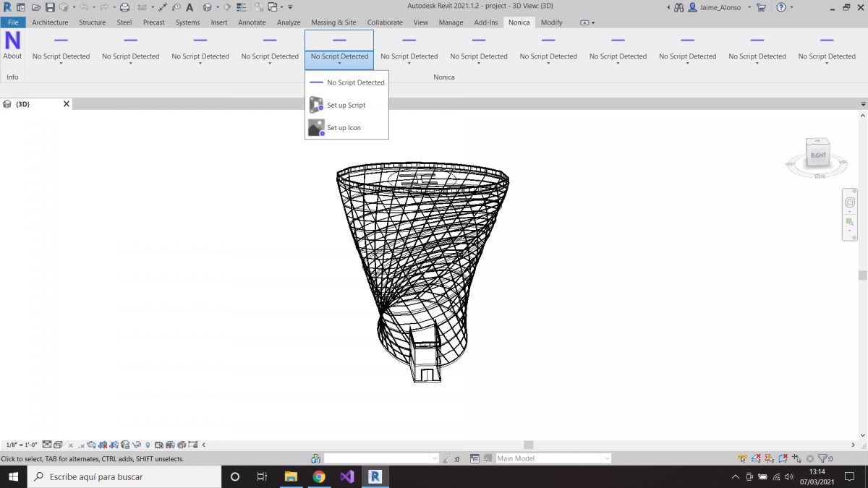Click "Set up Script" in the Nonica dropdown
Screen dimensions: 868x488
(346, 105)
